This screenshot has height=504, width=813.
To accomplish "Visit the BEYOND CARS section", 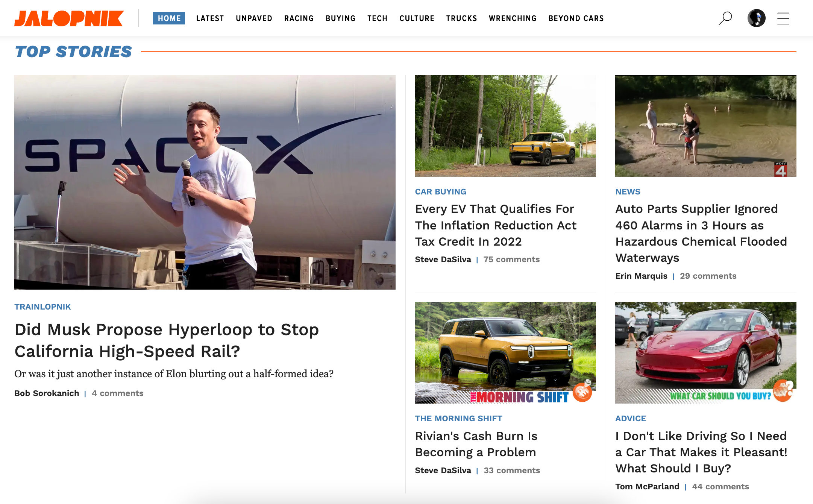I will (576, 18).
